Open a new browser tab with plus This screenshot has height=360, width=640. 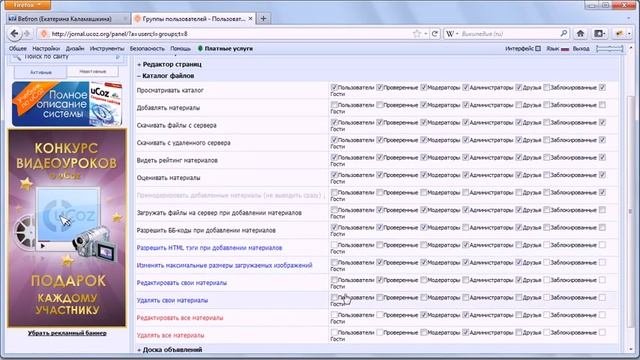click(263, 18)
